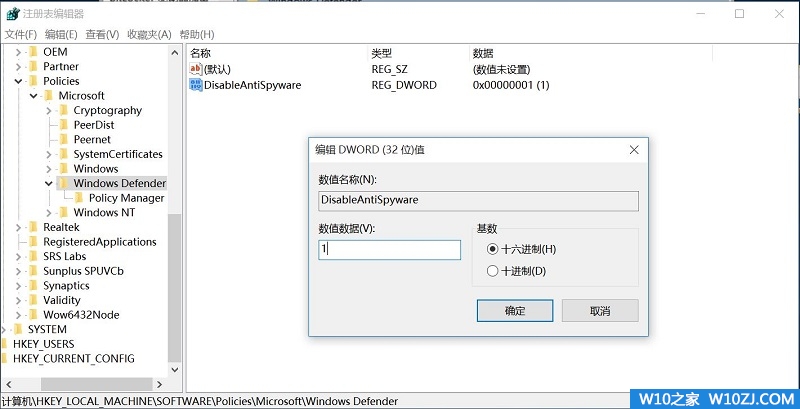Select the 十进制(D) decimal radio button
Image resolution: width=800 pixels, height=409 pixels.
(491, 271)
